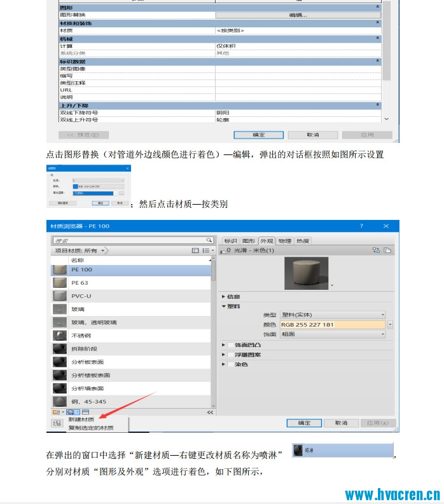Click 确定 in the material browser
The height and width of the screenshot is (504, 444).
[x=304, y=423]
